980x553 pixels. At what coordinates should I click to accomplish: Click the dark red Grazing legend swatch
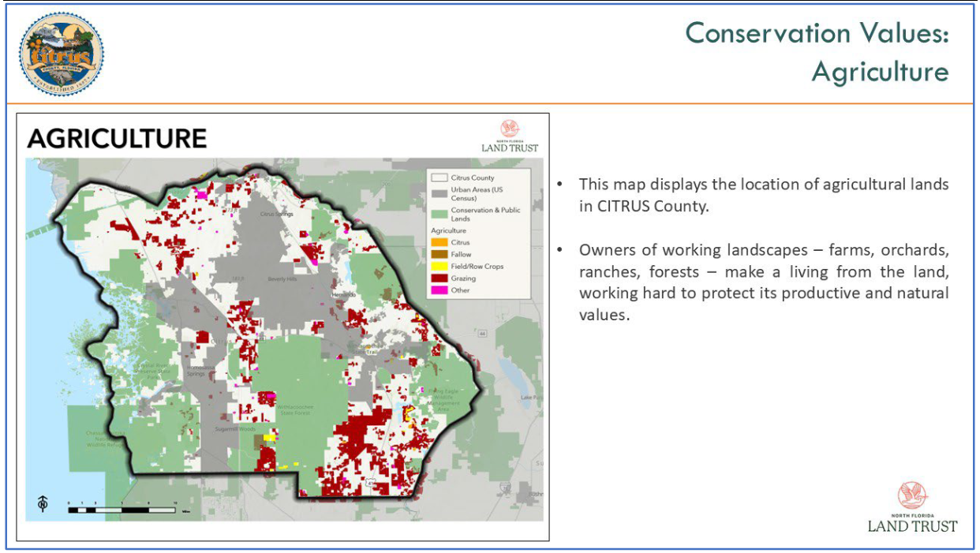click(440, 278)
